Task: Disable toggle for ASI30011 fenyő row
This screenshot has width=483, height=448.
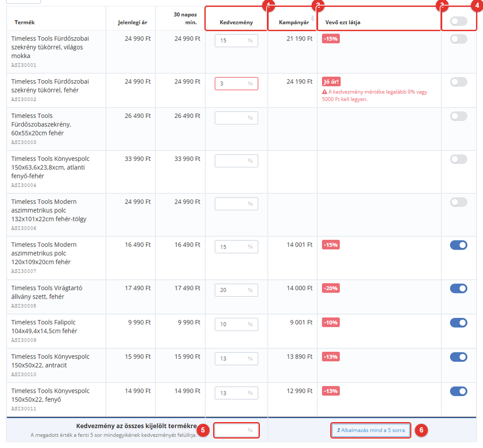Action: [458, 391]
